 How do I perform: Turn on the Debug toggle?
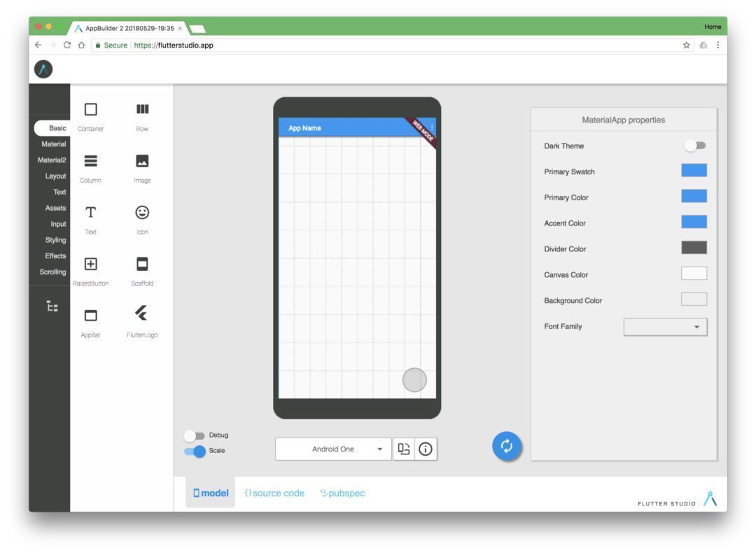[194, 435]
